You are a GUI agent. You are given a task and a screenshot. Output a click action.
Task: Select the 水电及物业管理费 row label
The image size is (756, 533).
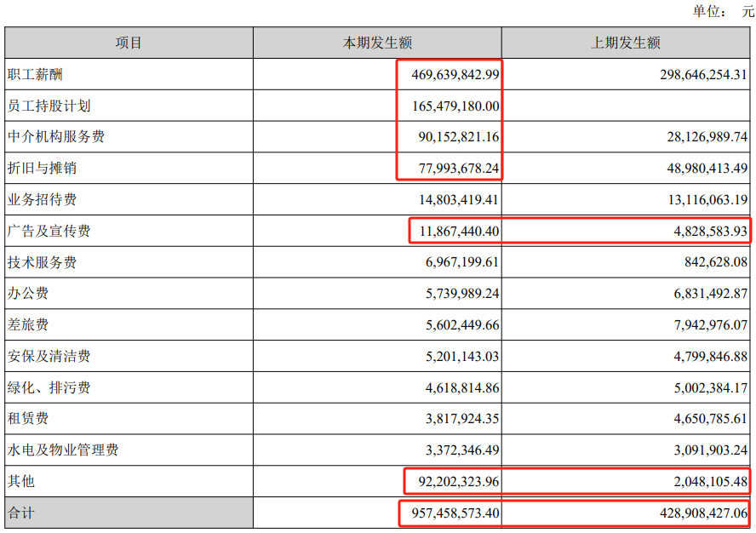pyautogui.click(x=63, y=450)
